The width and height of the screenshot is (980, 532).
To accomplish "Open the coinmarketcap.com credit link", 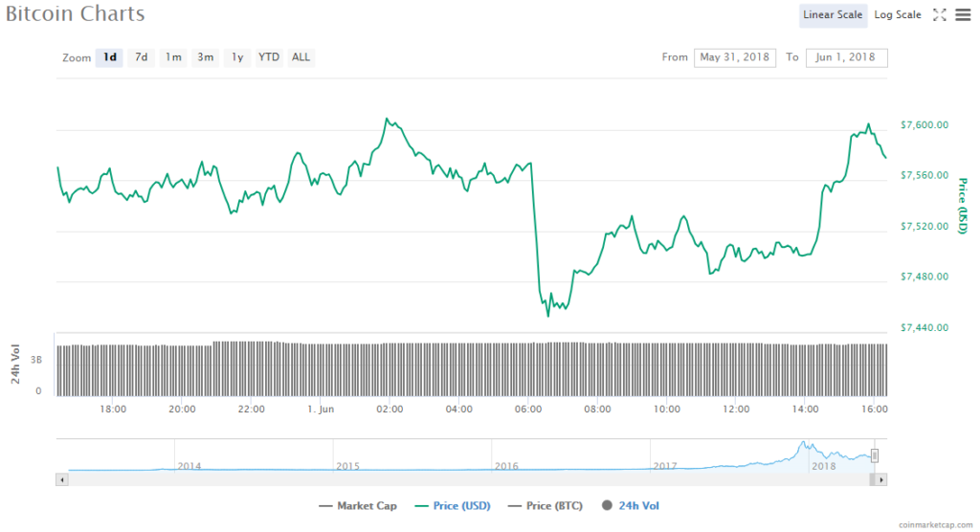I will tap(936, 525).
